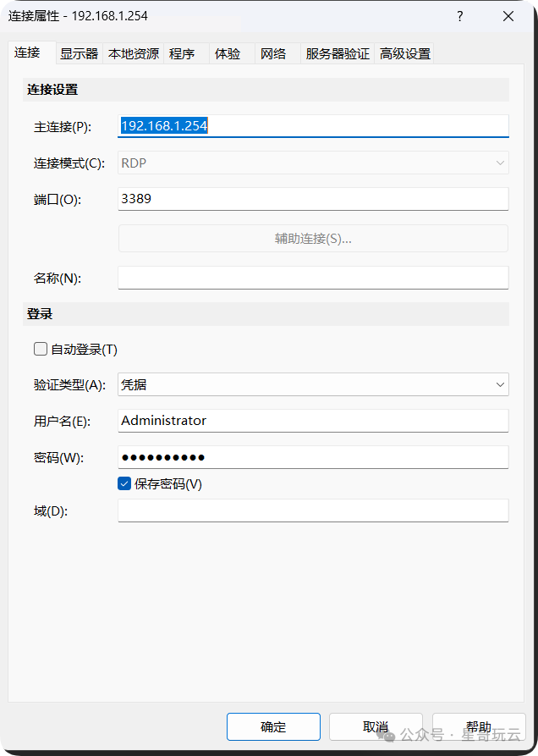The height and width of the screenshot is (756, 538).
Task: Enable the 自动登录 checkbox
Action: click(41, 349)
